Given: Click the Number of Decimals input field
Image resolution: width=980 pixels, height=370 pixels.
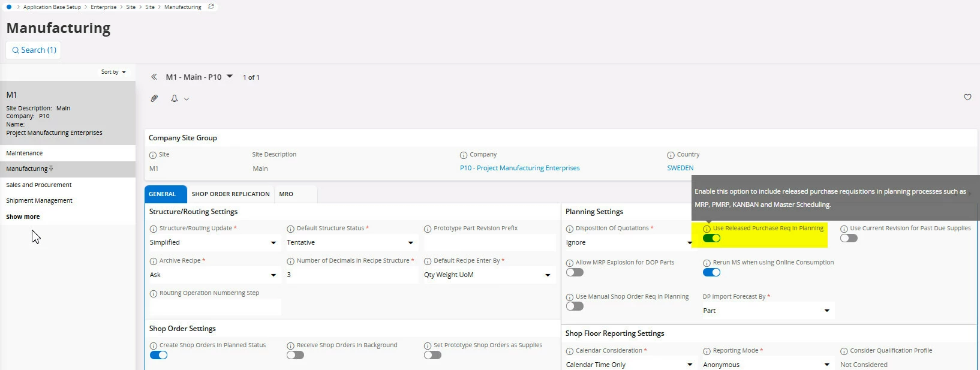Looking at the screenshot, I should pos(350,275).
